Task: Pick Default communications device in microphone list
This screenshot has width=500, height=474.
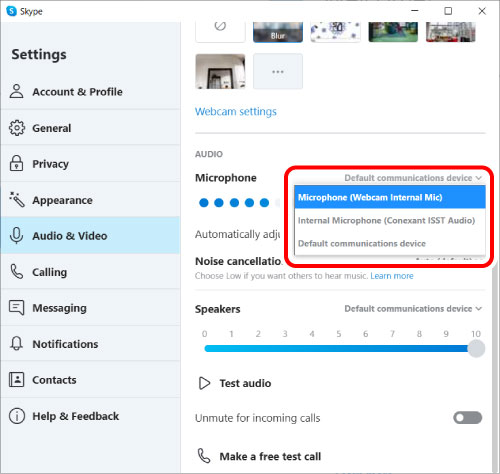Action: pos(390,243)
